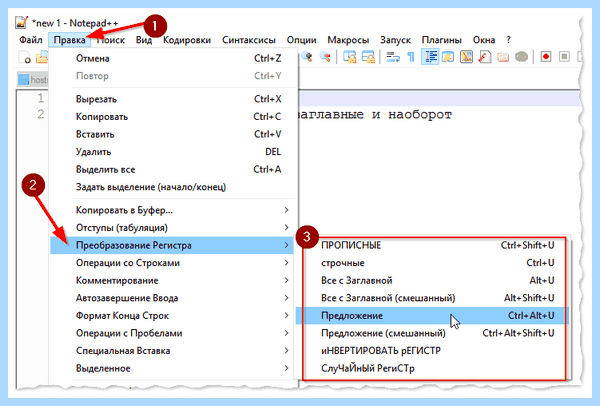Select Удалить (DEL) entry
The height and width of the screenshot is (406, 600).
point(174,152)
